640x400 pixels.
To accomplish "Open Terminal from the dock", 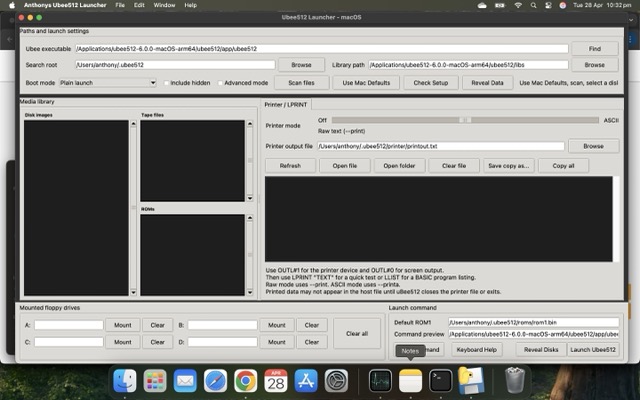I will [440, 381].
